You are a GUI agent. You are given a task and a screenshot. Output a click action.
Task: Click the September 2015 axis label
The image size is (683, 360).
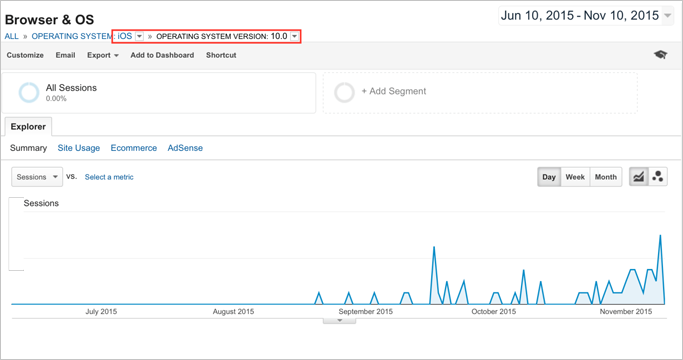click(365, 312)
